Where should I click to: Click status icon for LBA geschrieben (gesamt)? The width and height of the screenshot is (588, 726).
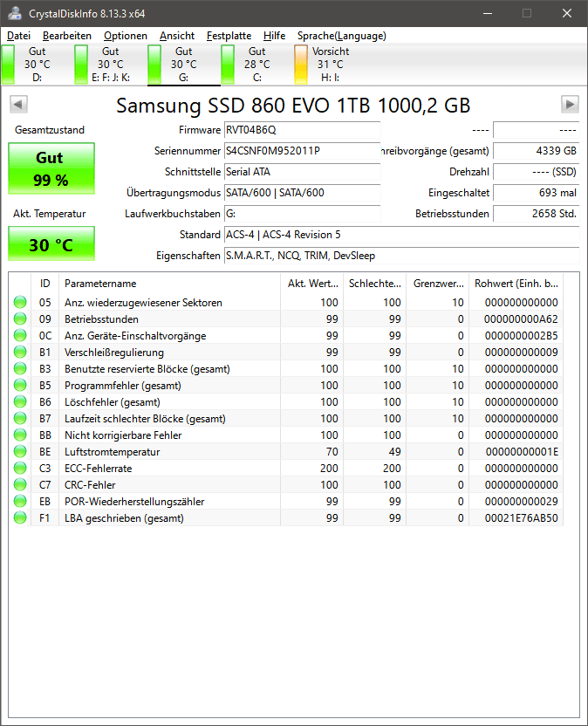click(20, 517)
